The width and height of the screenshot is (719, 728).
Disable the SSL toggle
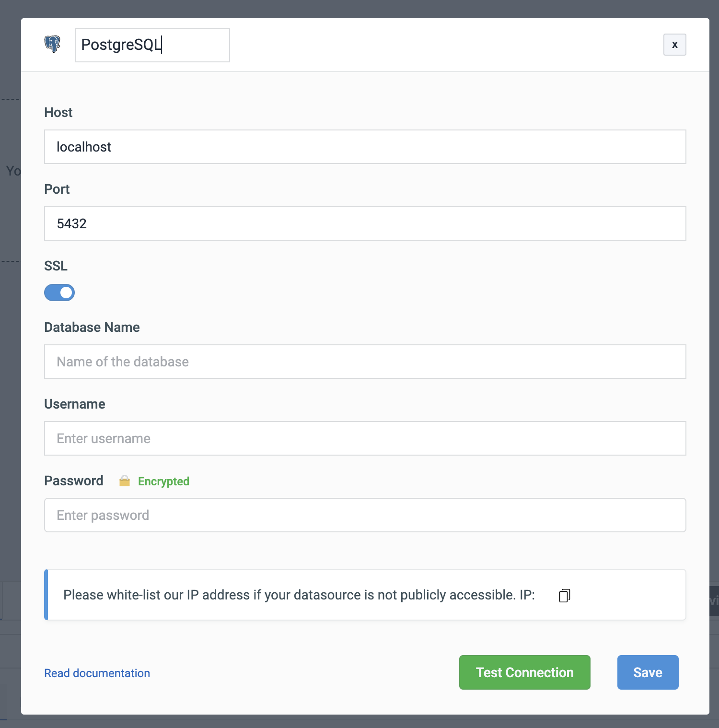59,293
